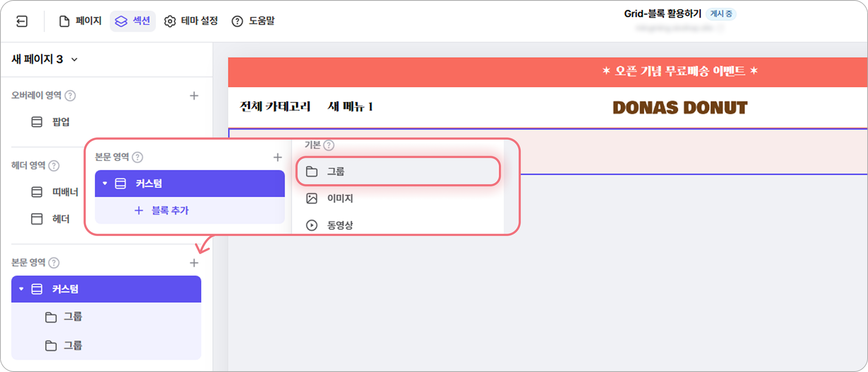Image resolution: width=868 pixels, height=372 pixels.
Task: Choose 그룹 block from 기본 list
Action: coord(398,171)
